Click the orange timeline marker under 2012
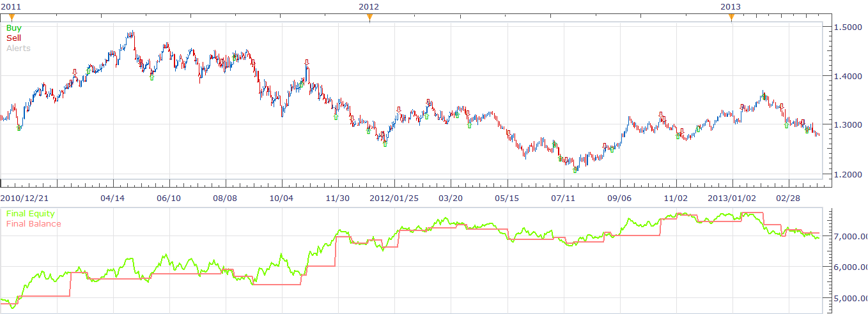 369,17
